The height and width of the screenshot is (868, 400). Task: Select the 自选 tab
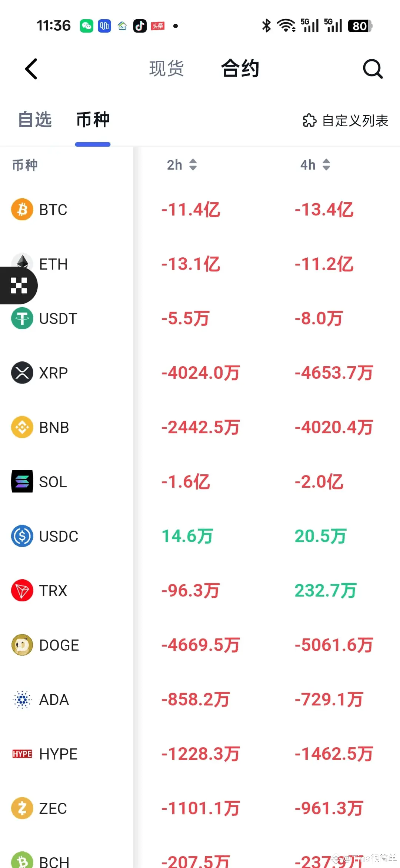pyautogui.click(x=35, y=120)
